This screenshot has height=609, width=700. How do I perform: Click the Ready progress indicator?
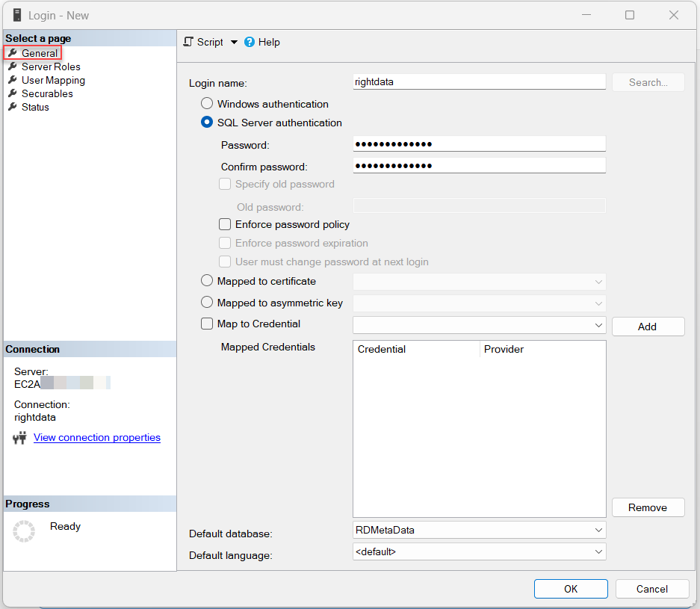25,530
